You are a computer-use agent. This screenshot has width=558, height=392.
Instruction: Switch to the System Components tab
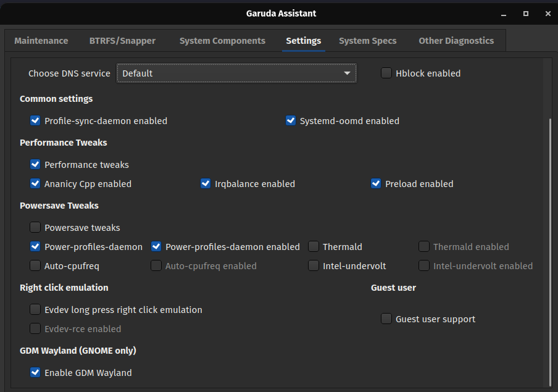tap(222, 40)
